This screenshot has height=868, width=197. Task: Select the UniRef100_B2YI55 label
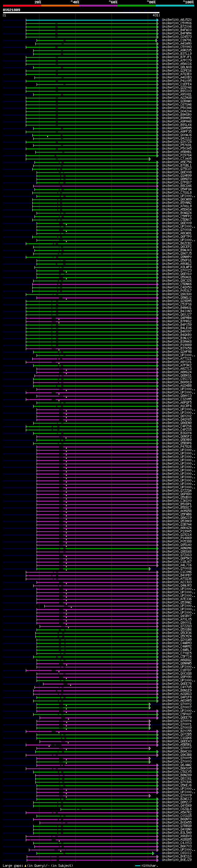[177, 731]
